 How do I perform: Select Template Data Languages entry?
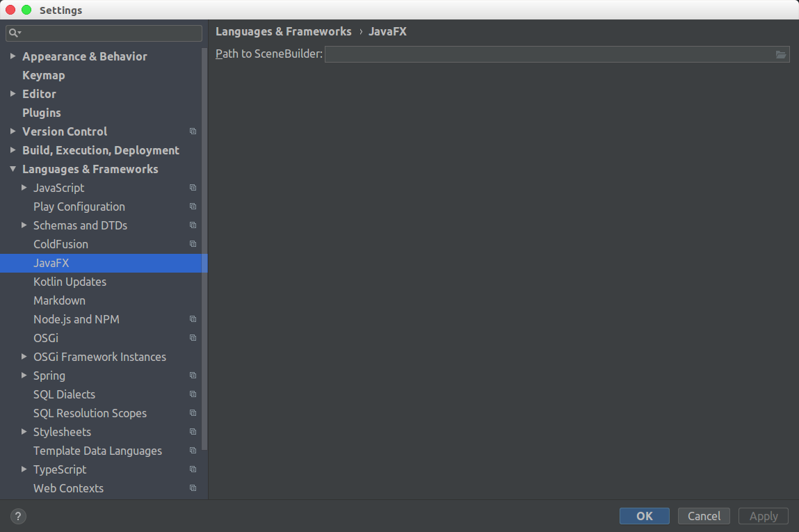(x=98, y=451)
